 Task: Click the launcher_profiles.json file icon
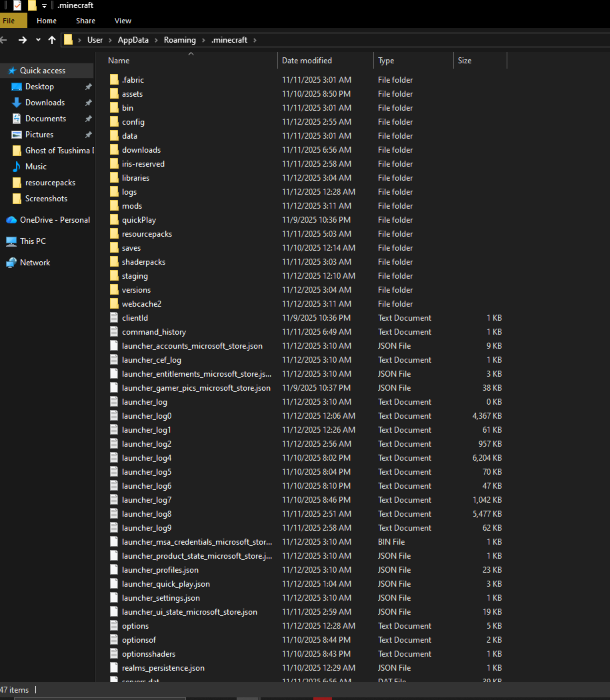point(114,570)
